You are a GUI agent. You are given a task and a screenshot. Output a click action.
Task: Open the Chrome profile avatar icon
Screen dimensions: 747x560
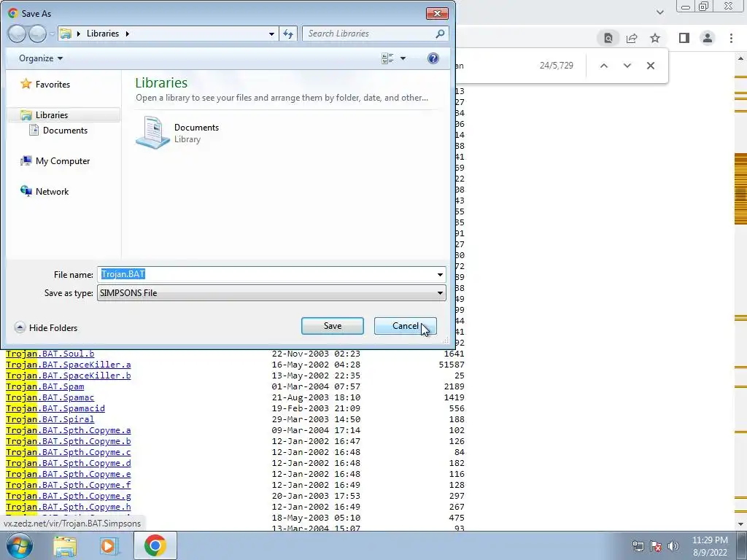[x=708, y=38]
